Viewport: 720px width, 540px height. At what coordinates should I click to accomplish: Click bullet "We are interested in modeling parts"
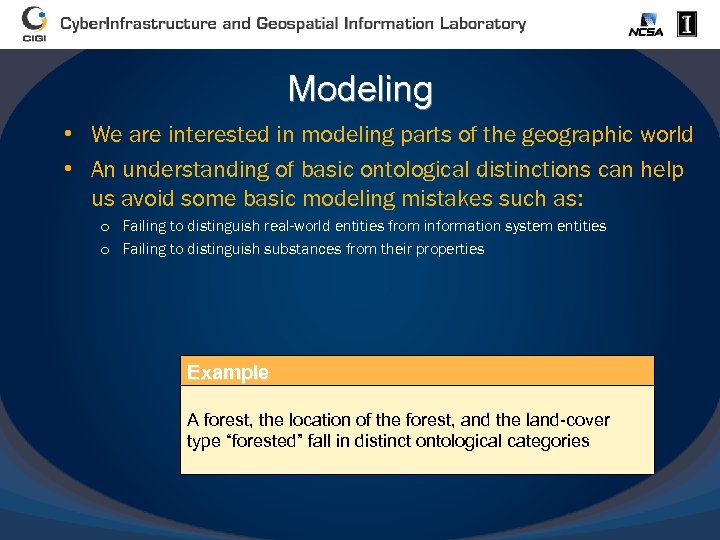click(392, 135)
